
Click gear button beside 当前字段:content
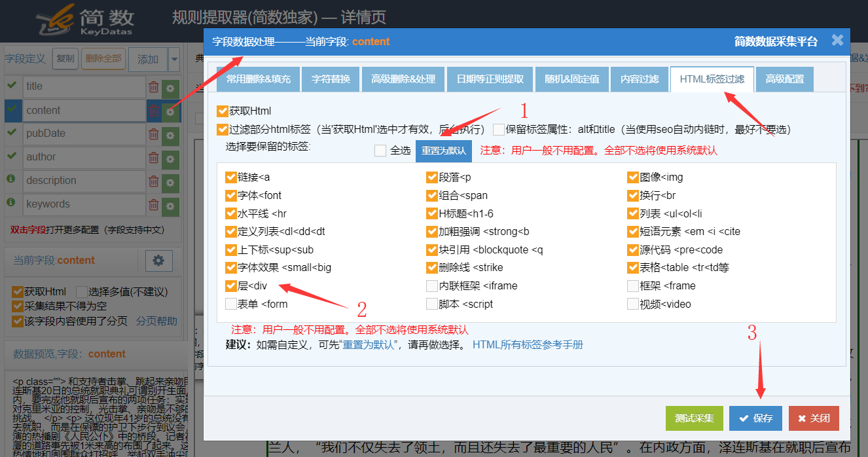pyautogui.click(x=158, y=260)
